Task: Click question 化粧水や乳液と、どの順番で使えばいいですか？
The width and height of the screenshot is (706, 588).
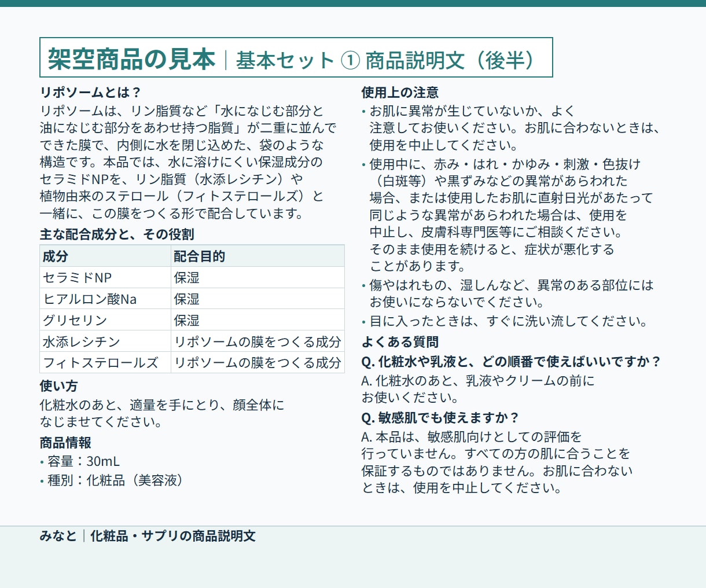Action: 512,362
